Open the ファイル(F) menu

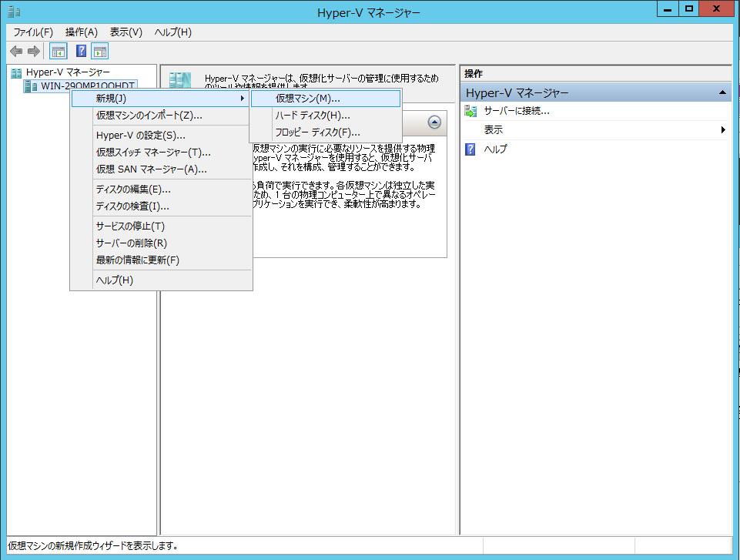[x=32, y=32]
